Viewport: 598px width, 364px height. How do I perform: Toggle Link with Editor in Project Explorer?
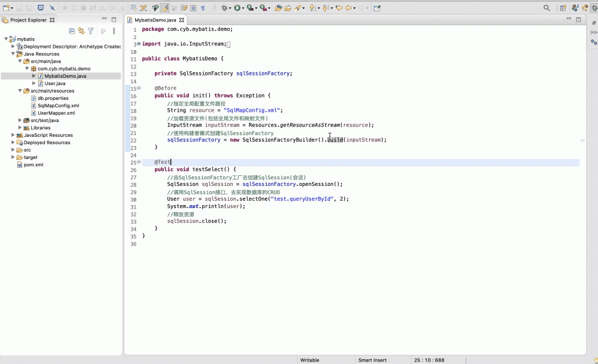tap(81, 31)
